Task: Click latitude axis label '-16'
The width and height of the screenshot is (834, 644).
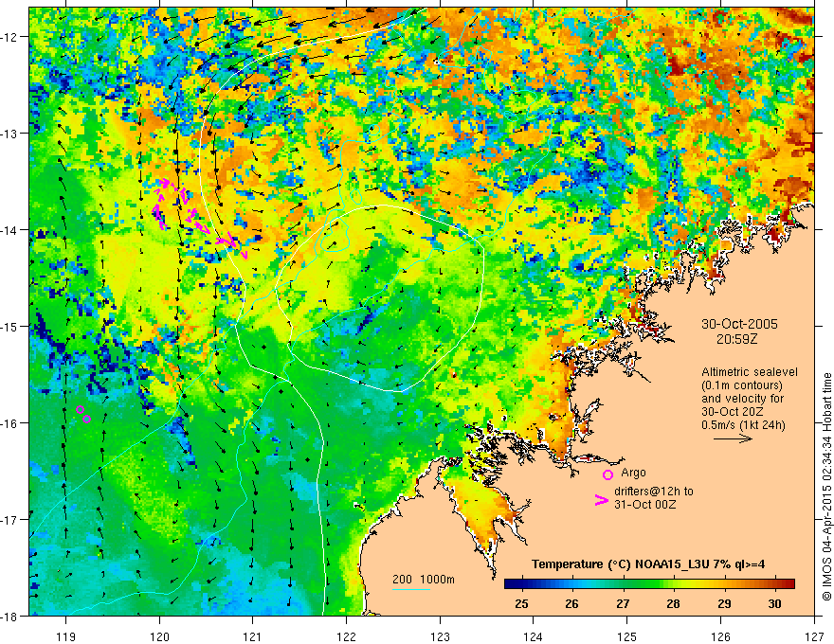Action: click(x=10, y=423)
